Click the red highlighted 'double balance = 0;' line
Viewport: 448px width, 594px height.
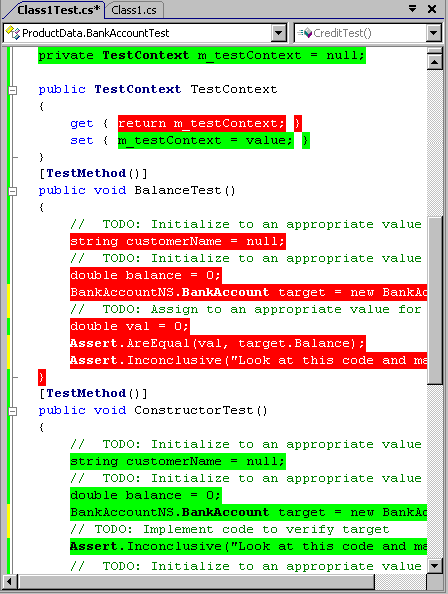(146, 275)
